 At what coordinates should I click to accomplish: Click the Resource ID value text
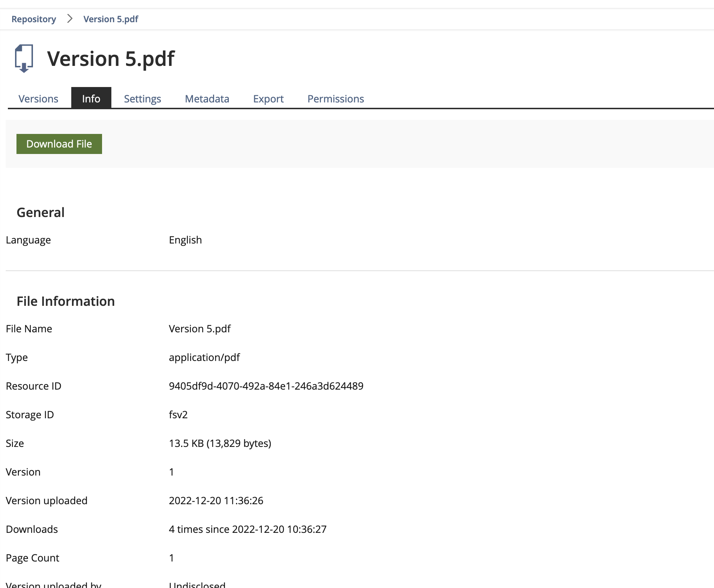pyautogui.click(x=266, y=386)
